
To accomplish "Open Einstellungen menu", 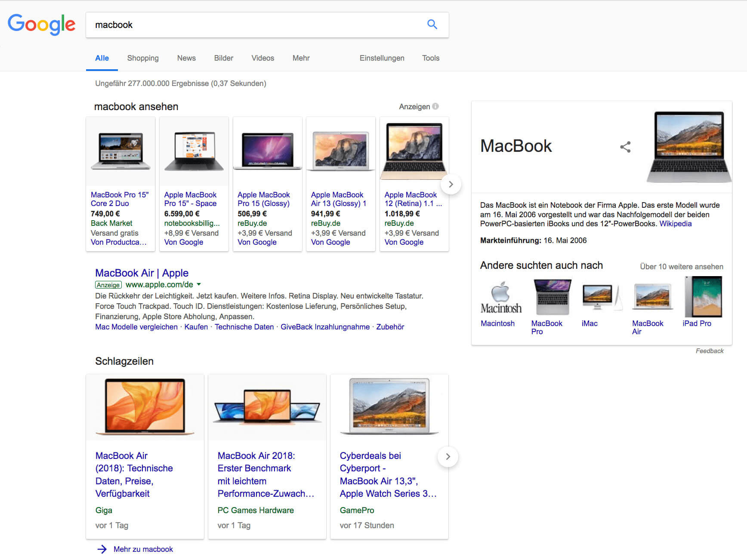I will (382, 58).
